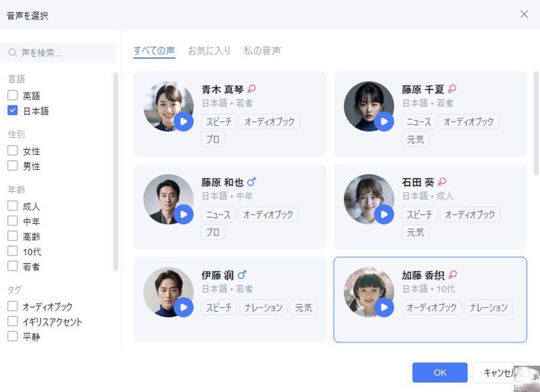The image size is (540, 392).
Task: Open the 私の音声 tab
Action: pyautogui.click(x=262, y=51)
